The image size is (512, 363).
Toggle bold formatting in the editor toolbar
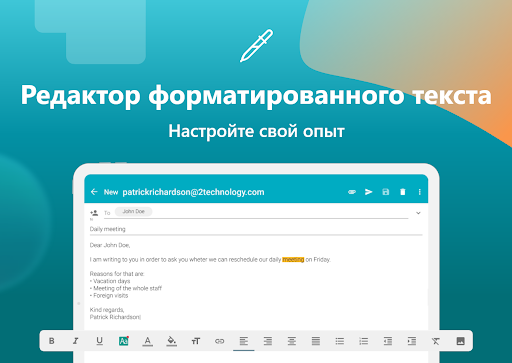(52, 341)
